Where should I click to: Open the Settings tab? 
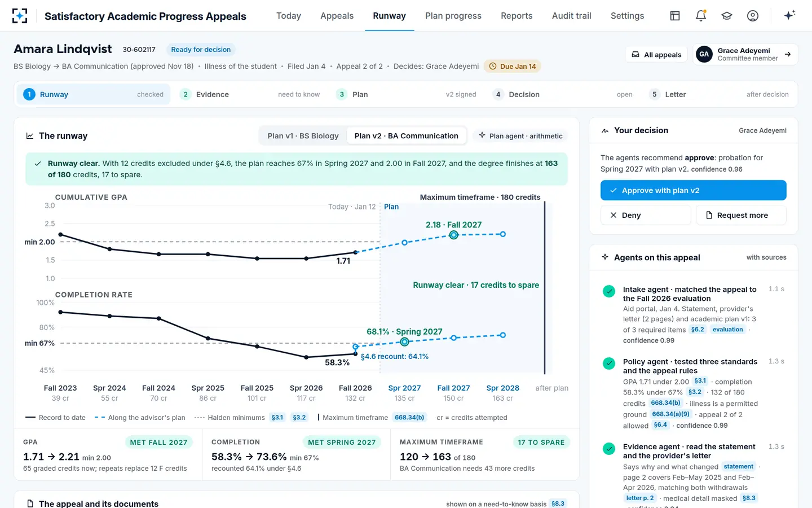[x=627, y=16]
